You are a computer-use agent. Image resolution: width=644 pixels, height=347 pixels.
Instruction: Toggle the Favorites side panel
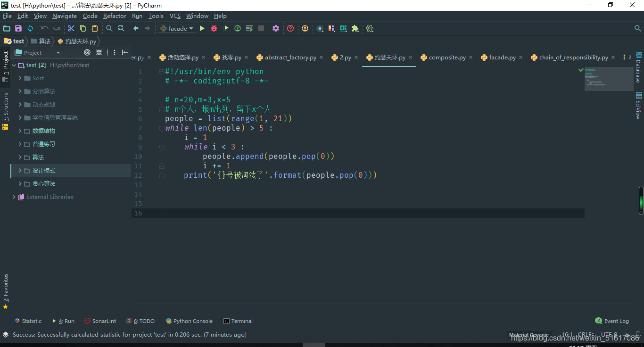coord(6,291)
